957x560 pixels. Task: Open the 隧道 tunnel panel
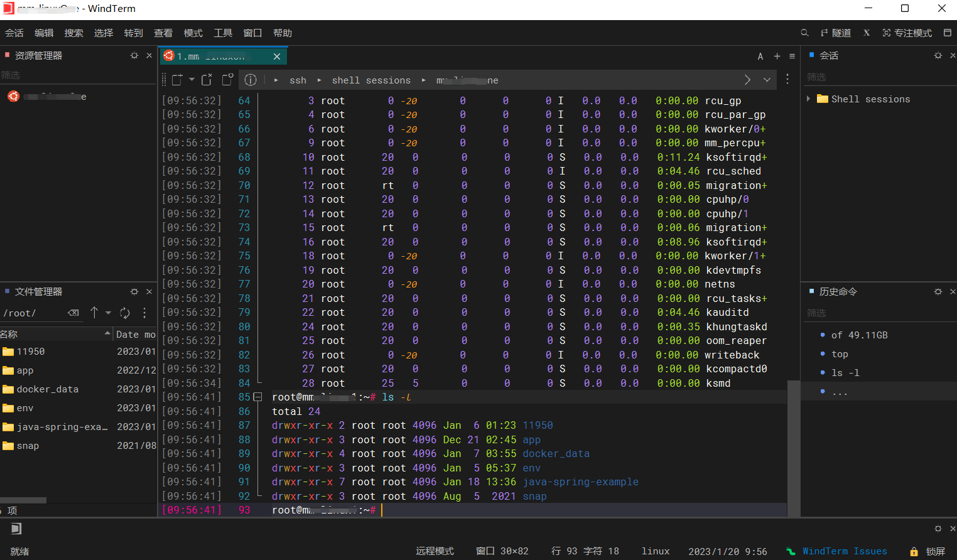[x=836, y=33]
